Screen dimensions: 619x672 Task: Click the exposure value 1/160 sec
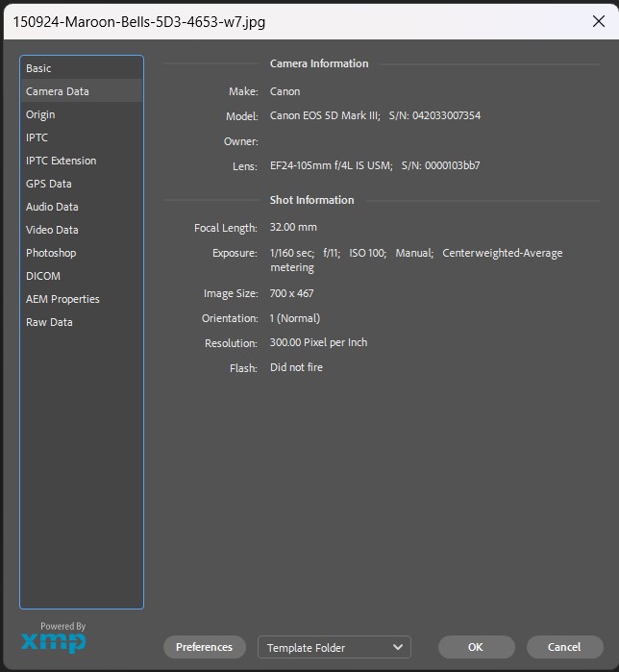(292, 253)
